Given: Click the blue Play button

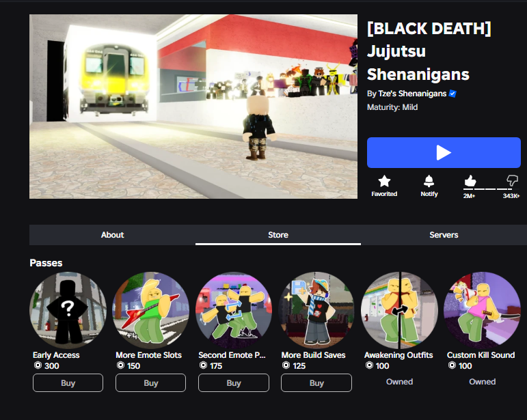Looking at the screenshot, I should (444, 152).
